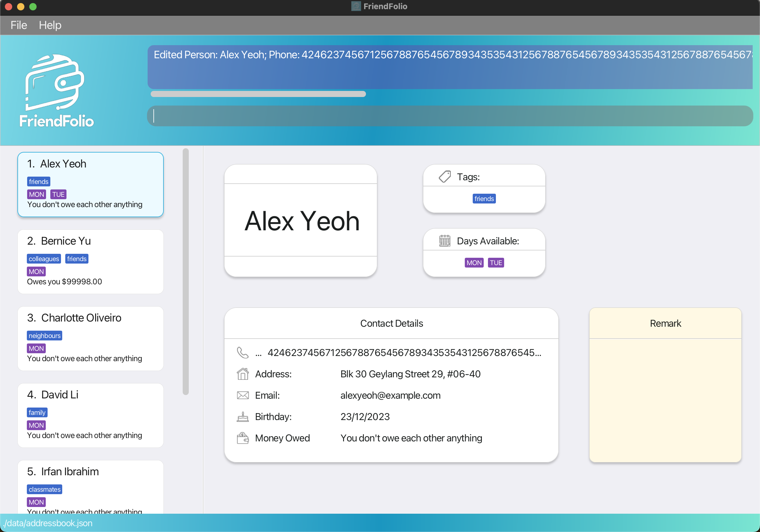This screenshot has width=760, height=532.
Task: Click the tag icon next to Tags
Action: coord(445,177)
